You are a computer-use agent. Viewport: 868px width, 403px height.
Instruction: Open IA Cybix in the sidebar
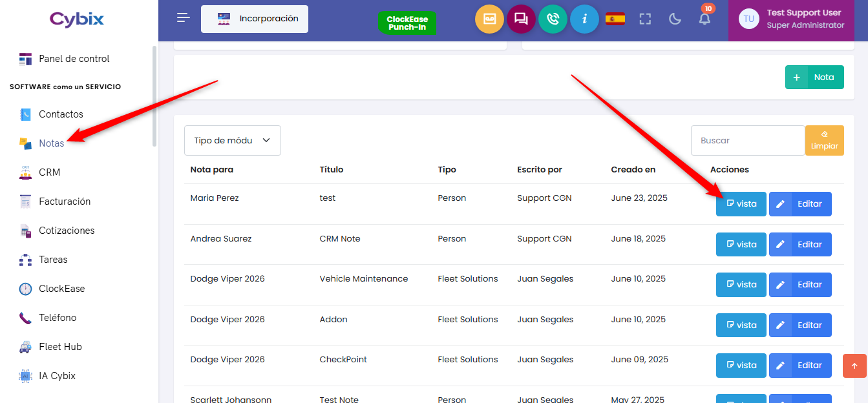[x=47, y=376]
